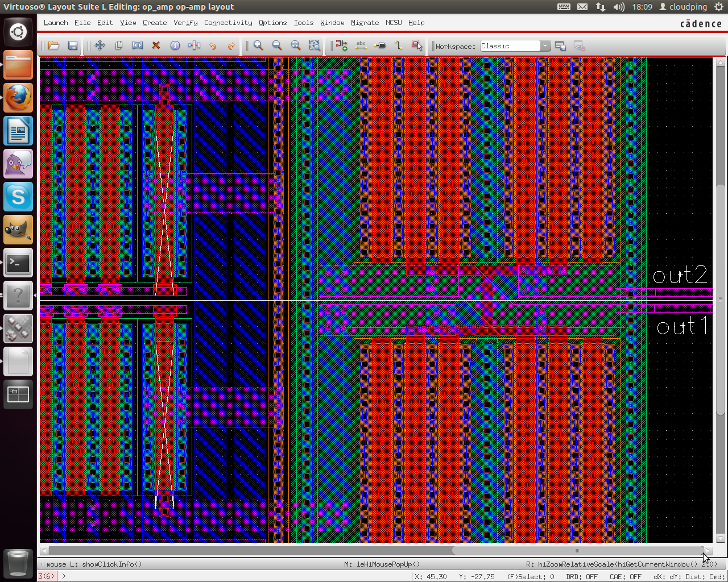Image resolution: width=728 pixels, height=582 pixels.
Task: Open the system settings gear in top panel
Action: pyautogui.click(x=719, y=7)
